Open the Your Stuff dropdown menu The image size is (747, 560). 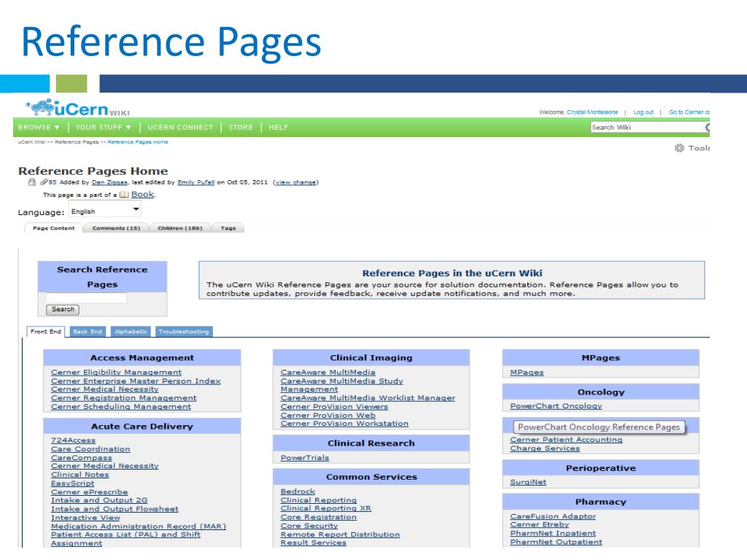click(104, 127)
